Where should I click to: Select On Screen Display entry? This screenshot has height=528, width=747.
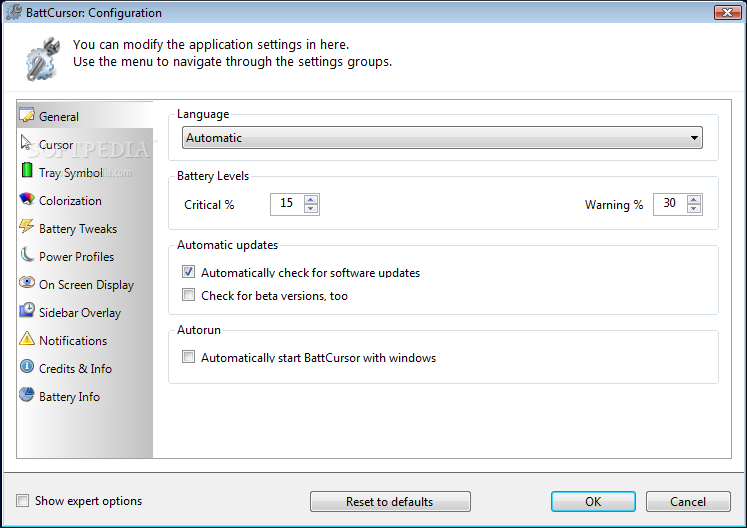click(x=85, y=284)
